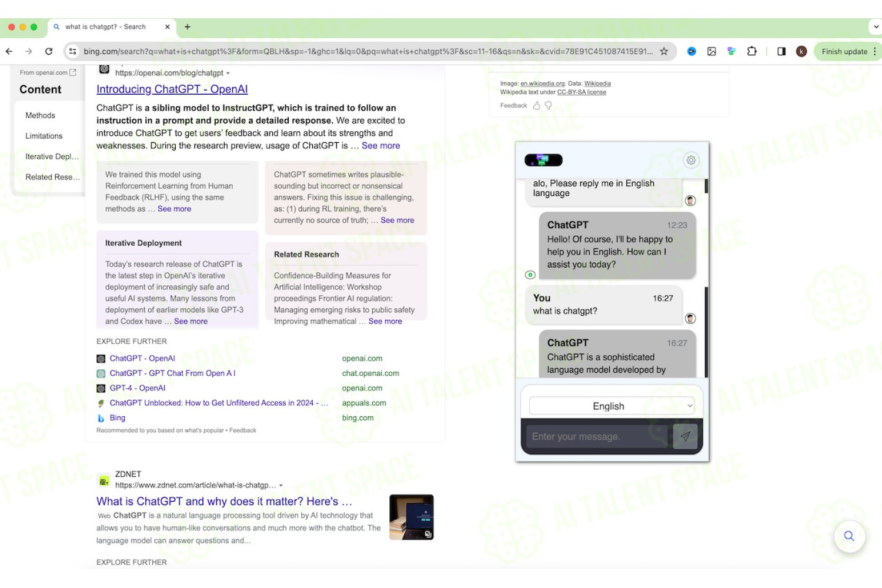Open the colorful chat bubbles extension
The width and height of the screenshot is (882, 588).
click(731, 51)
